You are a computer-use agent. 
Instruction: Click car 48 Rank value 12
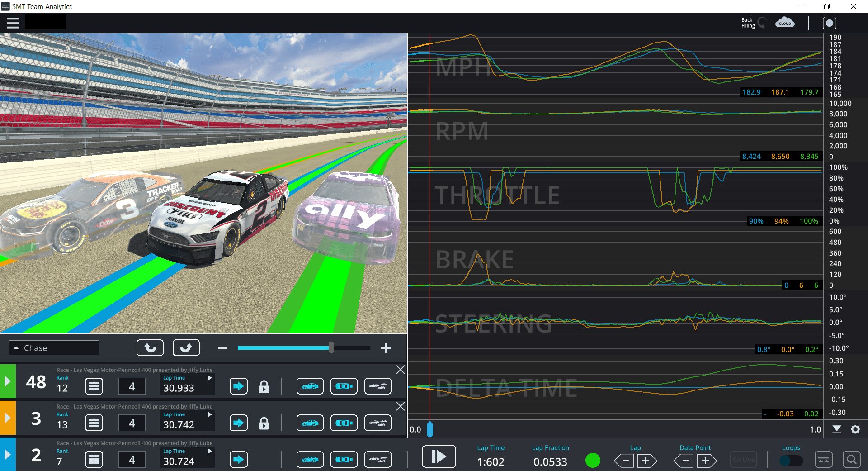[62, 388]
